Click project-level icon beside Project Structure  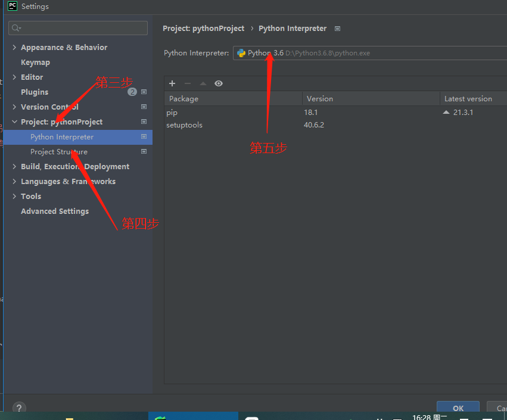point(144,151)
